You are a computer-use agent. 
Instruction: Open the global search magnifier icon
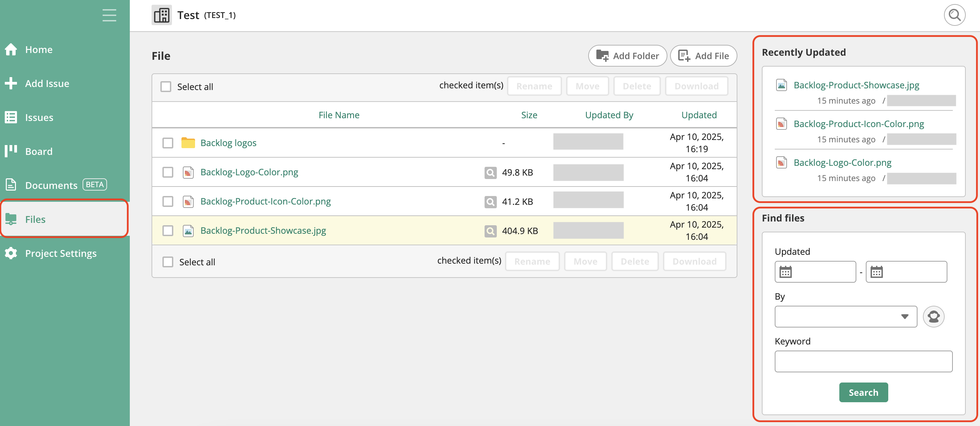tap(955, 15)
